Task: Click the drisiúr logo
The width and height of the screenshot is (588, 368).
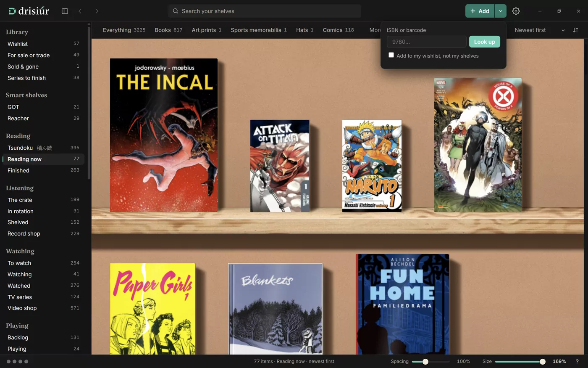Action: (29, 11)
